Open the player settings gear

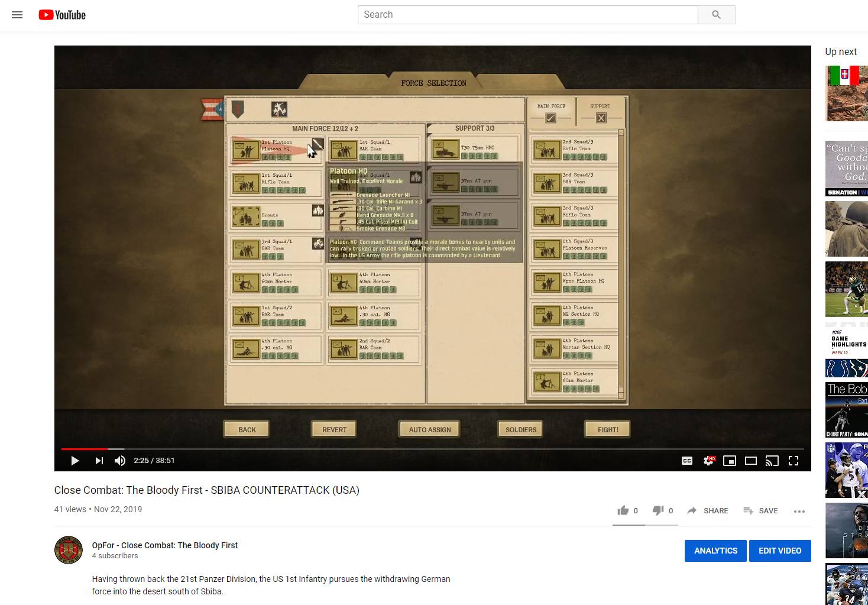[708, 461]
